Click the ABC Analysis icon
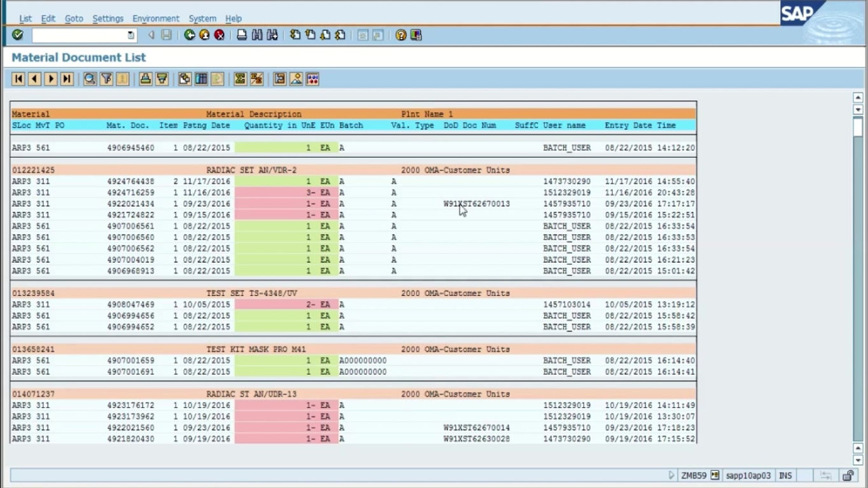The width and height of the screenshot is (868, 488). (312, 79)
